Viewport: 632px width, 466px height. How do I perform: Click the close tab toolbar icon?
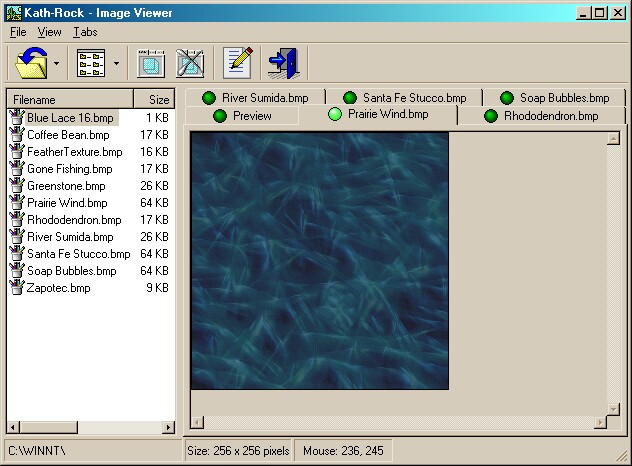[190, 63]
